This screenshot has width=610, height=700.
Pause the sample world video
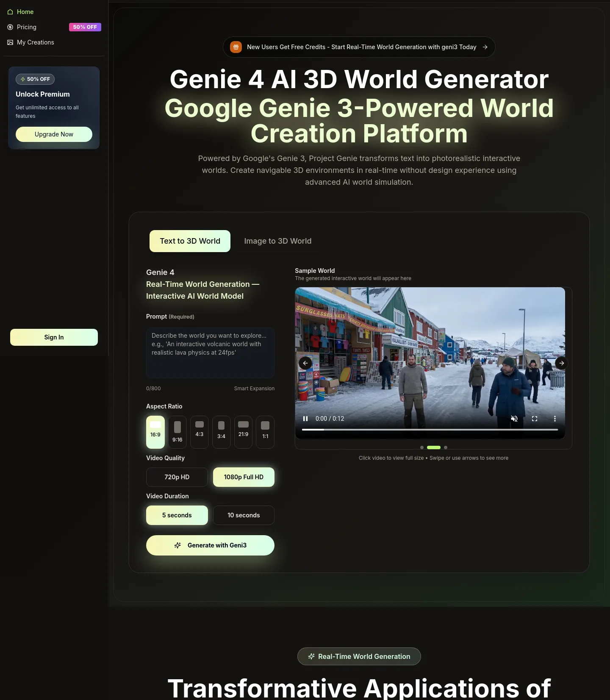[305, 419]
